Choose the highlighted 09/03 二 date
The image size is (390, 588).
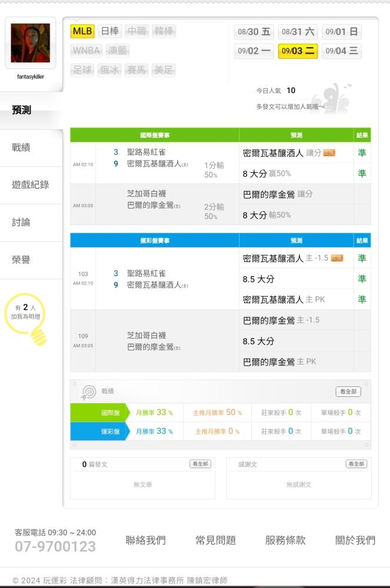(298, 51)
